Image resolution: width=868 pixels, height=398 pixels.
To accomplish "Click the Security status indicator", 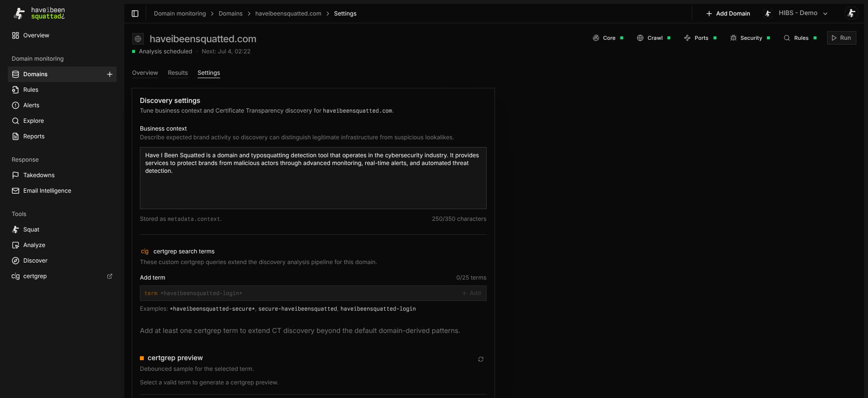I will point(750,38).
